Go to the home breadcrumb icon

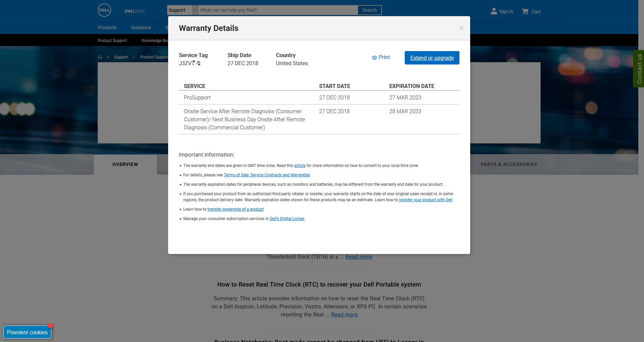[x=100, y=57]
